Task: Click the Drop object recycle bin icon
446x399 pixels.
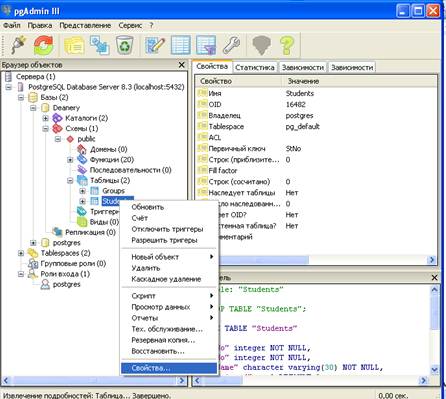Action: 125,45
